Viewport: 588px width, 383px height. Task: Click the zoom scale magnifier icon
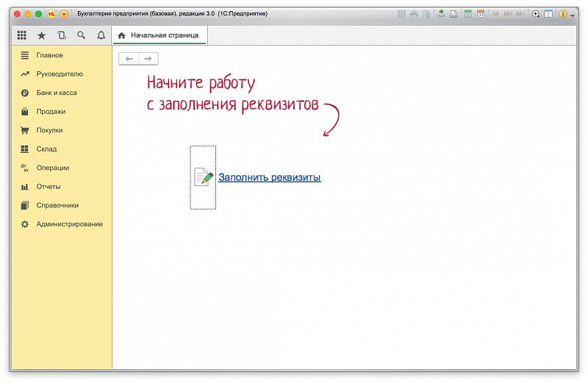coord(536,14)
